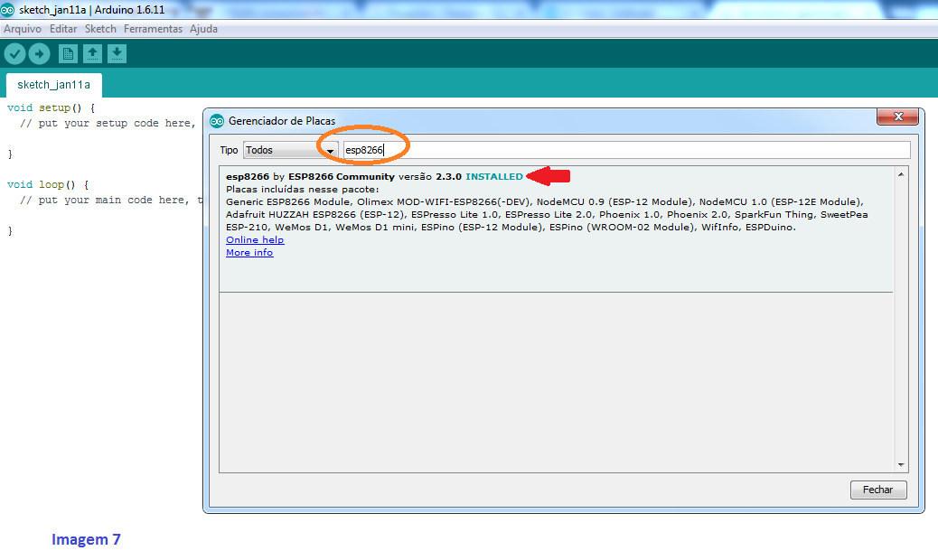Close the Gerenciador de Placas dialog
The height and width of the screenshot is (560, 938).
pyautogui.click(x=897, y=117)
